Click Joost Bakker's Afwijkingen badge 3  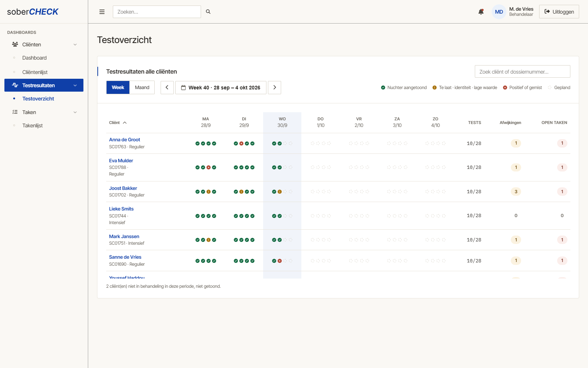point(516,192)
